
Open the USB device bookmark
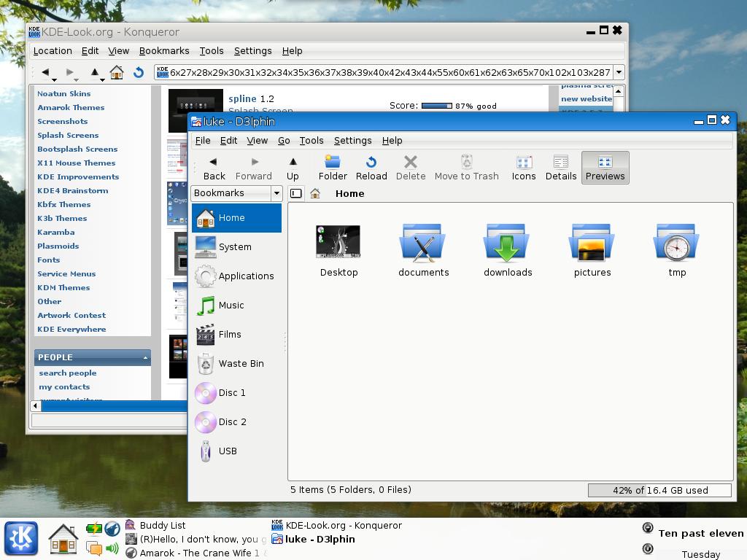pos(237,451)
